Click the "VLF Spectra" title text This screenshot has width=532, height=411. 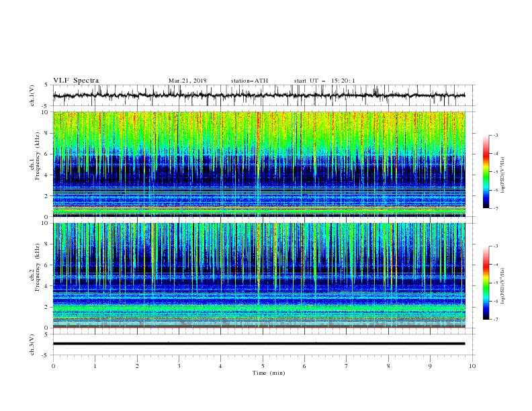point(76,81)
